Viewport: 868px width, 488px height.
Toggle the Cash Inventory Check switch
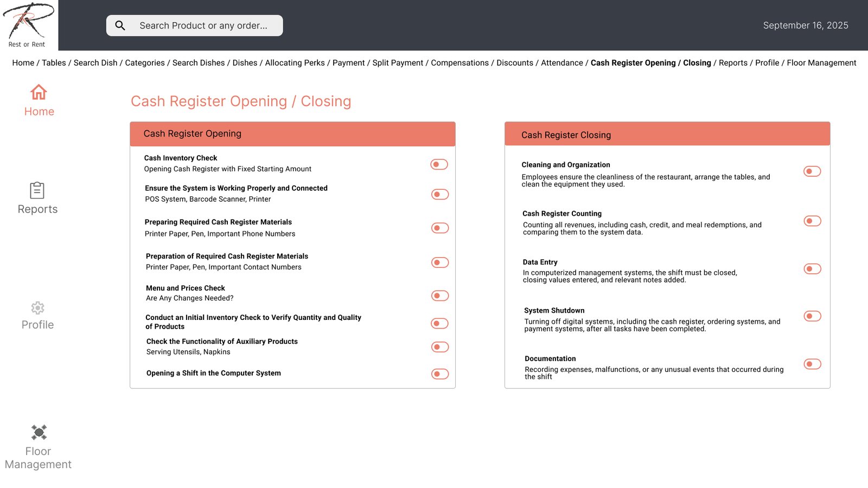point(439,164)
